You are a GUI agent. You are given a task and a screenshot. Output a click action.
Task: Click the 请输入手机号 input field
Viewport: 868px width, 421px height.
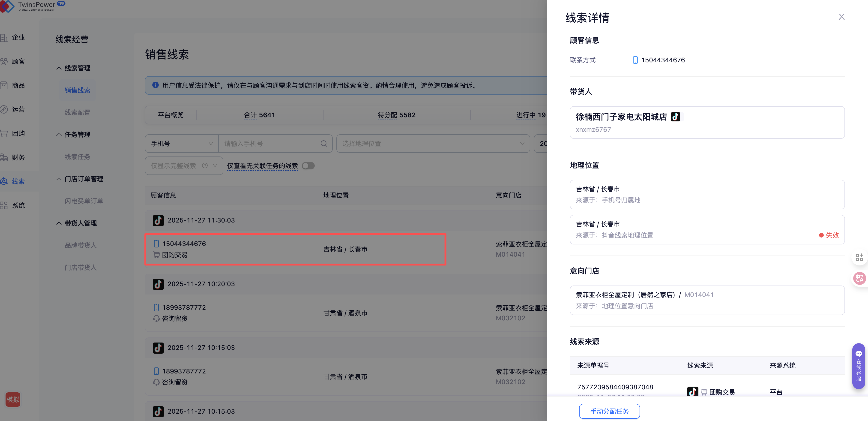tap(269, 144)
